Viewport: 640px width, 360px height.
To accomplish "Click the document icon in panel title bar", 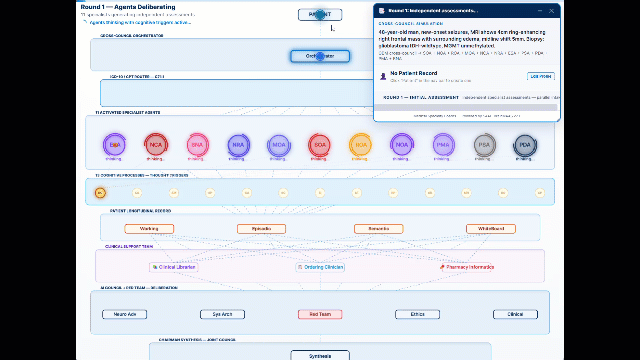I will click(x=382, y=11).
